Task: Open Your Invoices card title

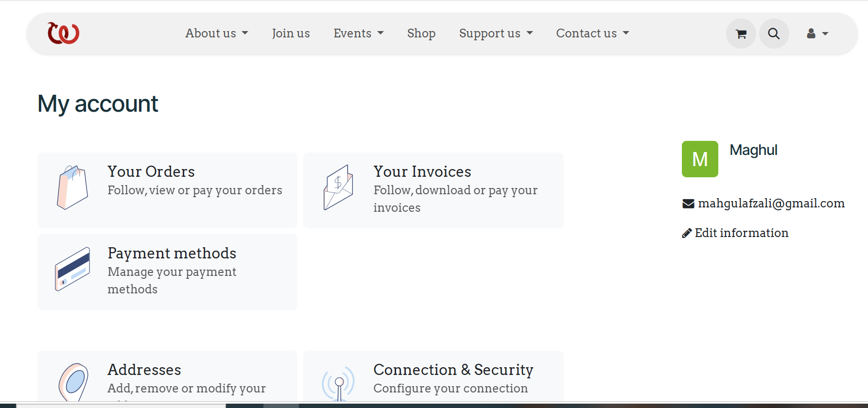Action: click(422, 171)
